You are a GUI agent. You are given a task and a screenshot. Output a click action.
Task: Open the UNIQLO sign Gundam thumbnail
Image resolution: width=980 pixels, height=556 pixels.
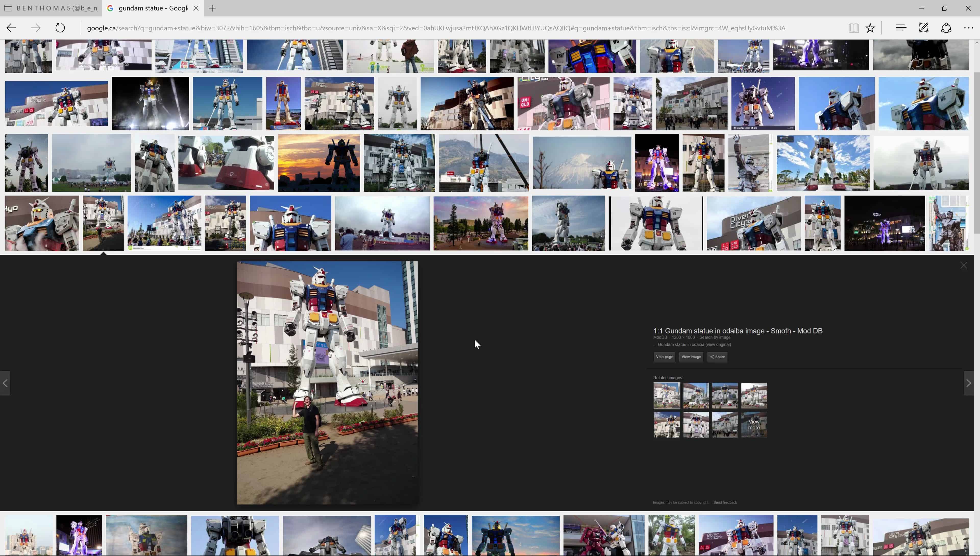(563, 103)
